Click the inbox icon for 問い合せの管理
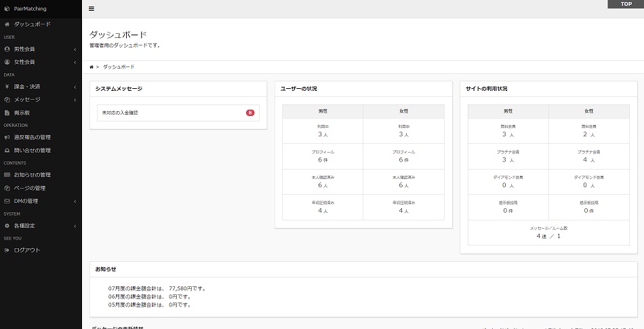The image size is (644, 329). pos(7,151)
